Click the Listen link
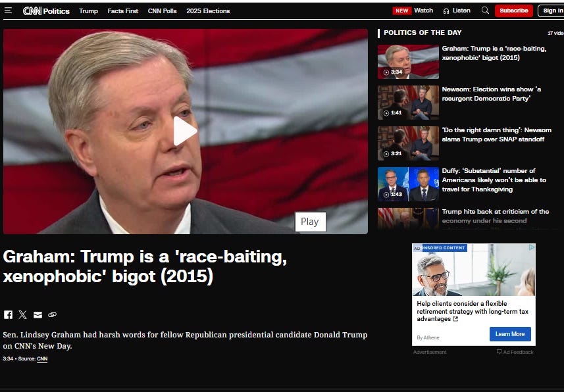 [x=461, y=11]
